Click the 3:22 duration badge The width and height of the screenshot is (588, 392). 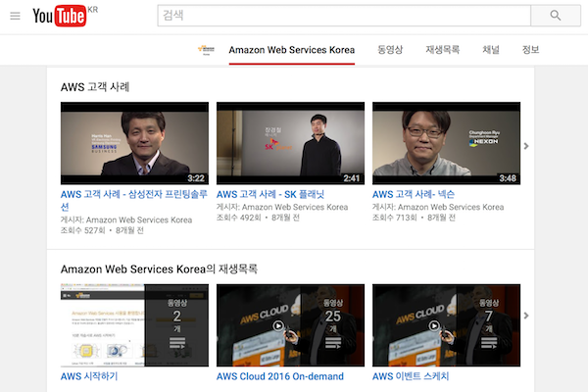tap(196, 178)
